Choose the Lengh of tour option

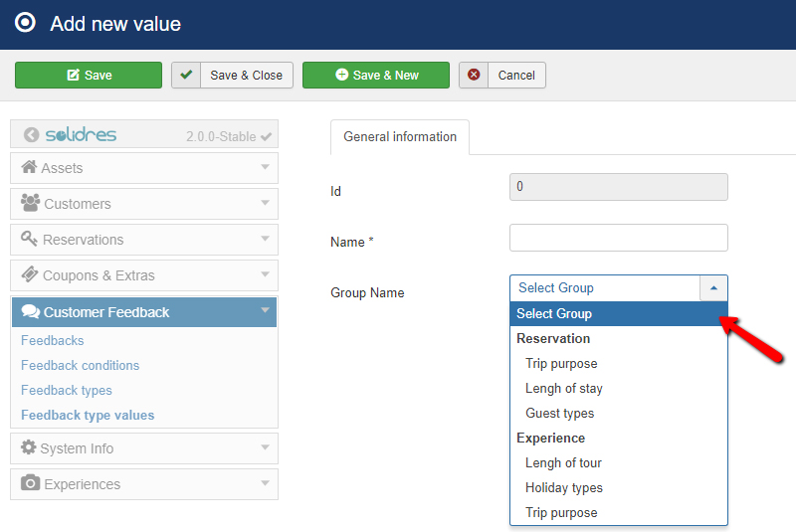pos(563,463)
